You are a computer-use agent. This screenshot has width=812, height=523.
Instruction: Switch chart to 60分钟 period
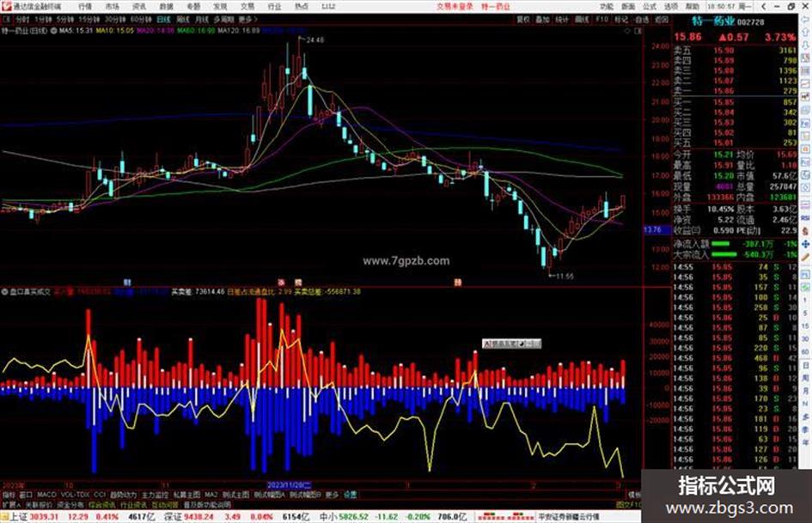pyautogui.click(x=141, y=19)
